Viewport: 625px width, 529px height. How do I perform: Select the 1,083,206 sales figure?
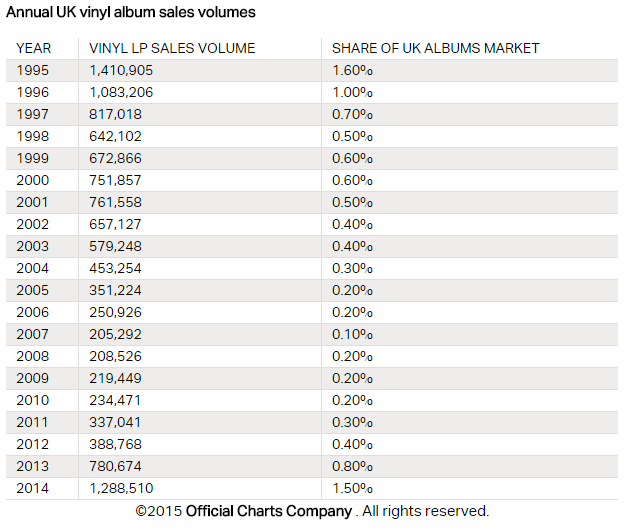pos(121,92)
